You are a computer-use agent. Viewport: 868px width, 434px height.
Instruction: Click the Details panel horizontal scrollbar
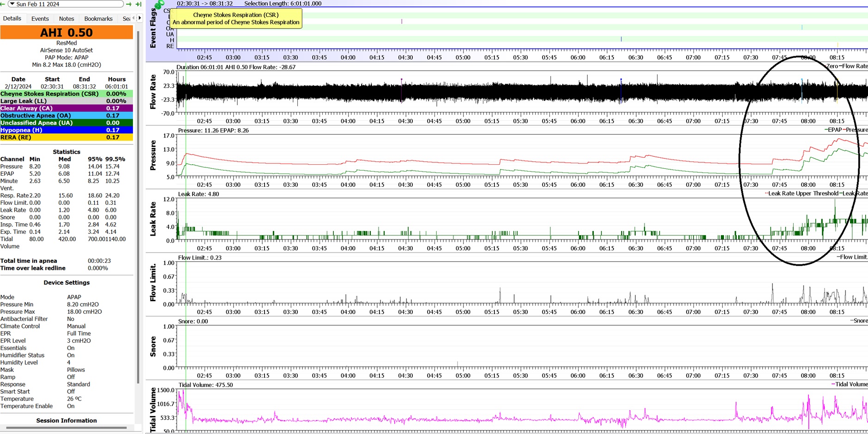[66, 428]
